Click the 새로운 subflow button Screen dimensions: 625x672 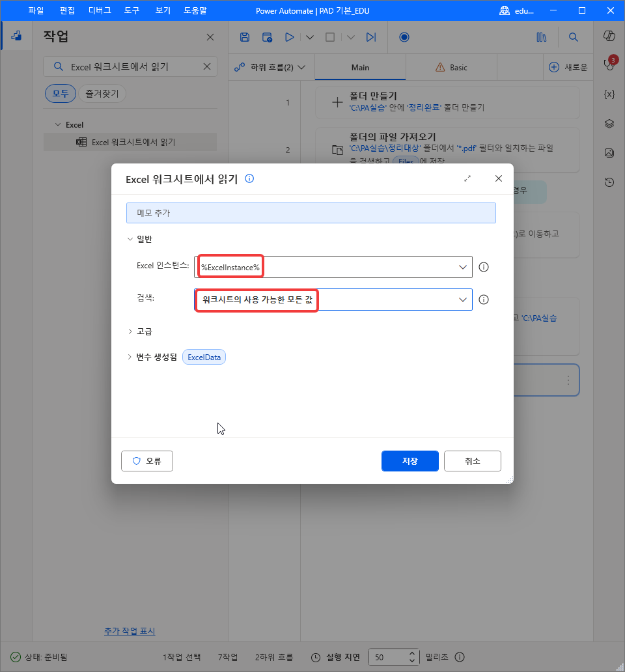pyautogui.click(x=568, y=67)
